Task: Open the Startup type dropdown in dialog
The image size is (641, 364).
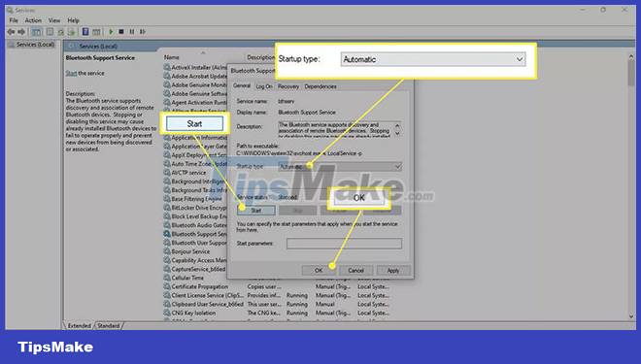Action: pos(340,166)
